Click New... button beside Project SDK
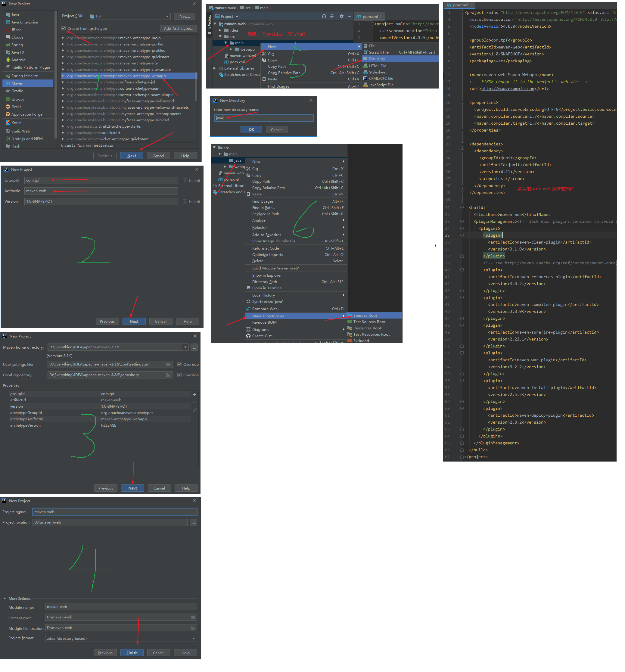Screen dimensions: 625x672 click(x=185, y=16)
